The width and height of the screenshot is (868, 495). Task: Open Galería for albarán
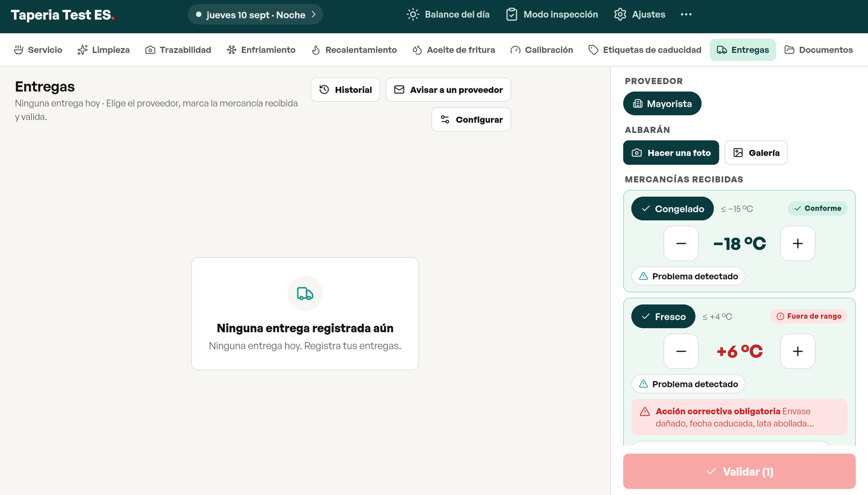(756, 153)
